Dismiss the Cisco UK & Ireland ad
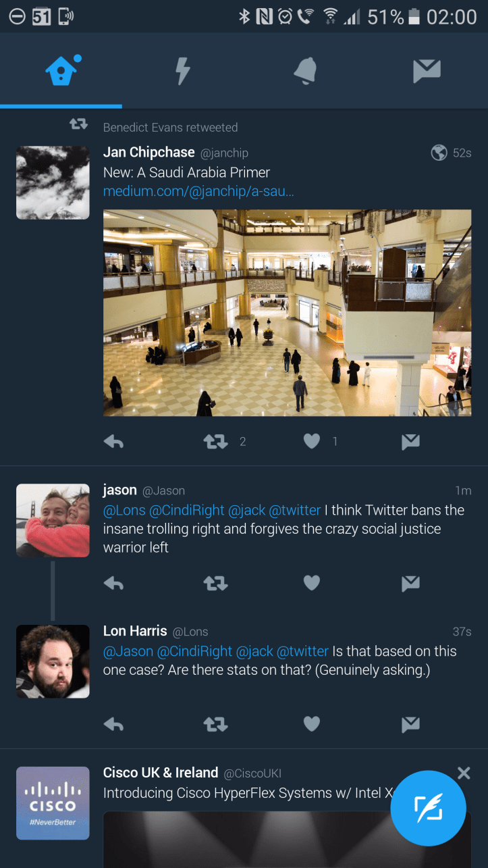 point(464,773)
